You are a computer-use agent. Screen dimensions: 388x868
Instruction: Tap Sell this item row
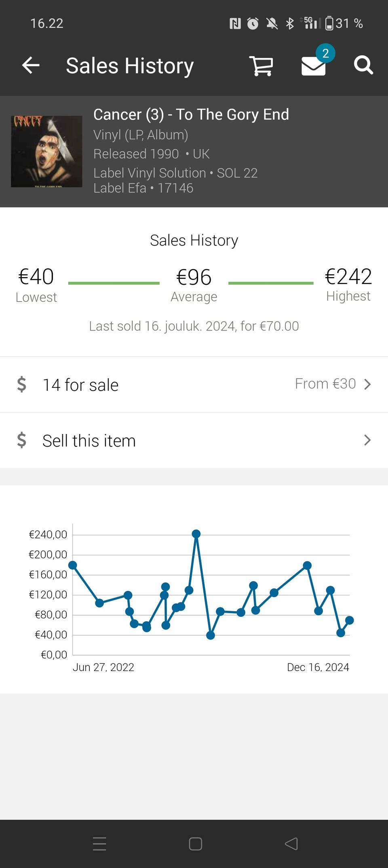89,440
